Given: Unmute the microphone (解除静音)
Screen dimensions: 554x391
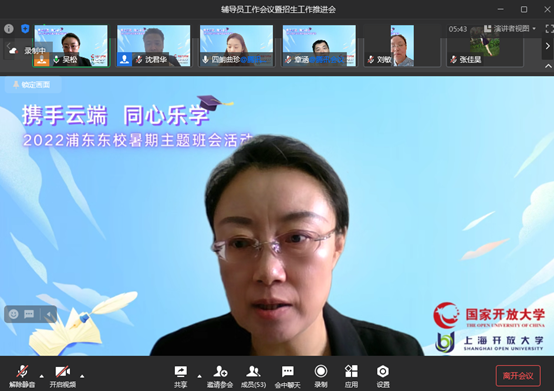Looking at the screenshot, I should coord(22,377).
